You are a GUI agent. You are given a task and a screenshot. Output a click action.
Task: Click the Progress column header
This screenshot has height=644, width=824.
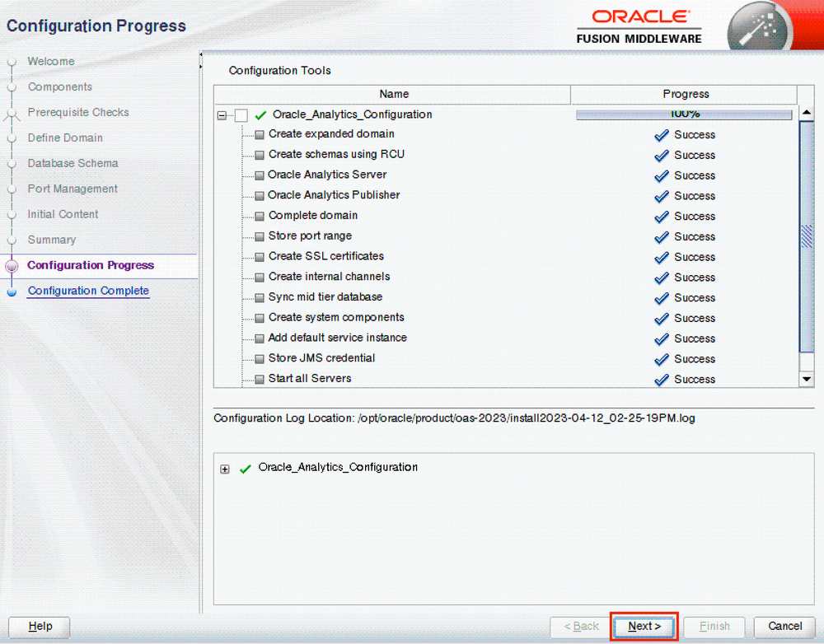point(685,94)
